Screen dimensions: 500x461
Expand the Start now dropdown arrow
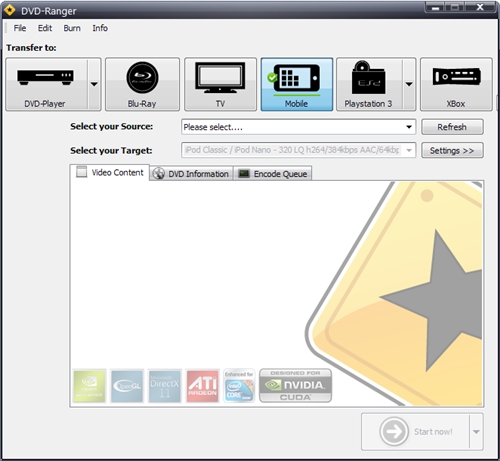coord(476,432)
